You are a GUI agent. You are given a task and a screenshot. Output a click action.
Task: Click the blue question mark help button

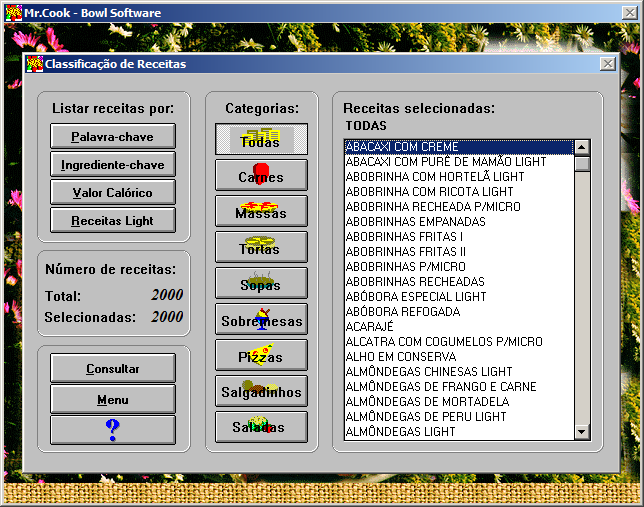pos(113,430)
